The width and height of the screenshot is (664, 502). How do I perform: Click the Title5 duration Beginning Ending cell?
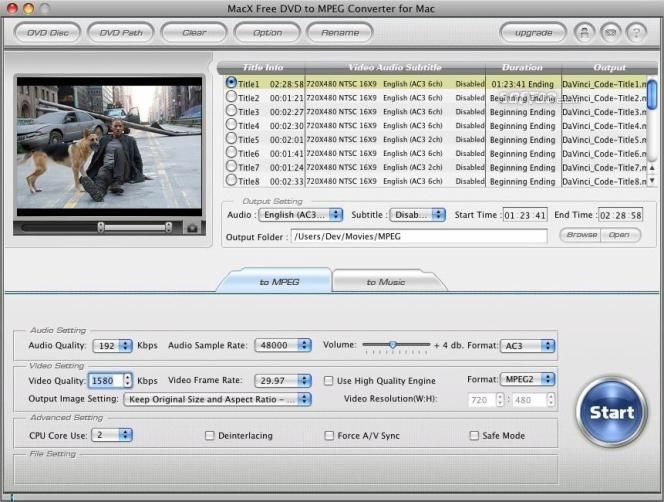point(523,139)
